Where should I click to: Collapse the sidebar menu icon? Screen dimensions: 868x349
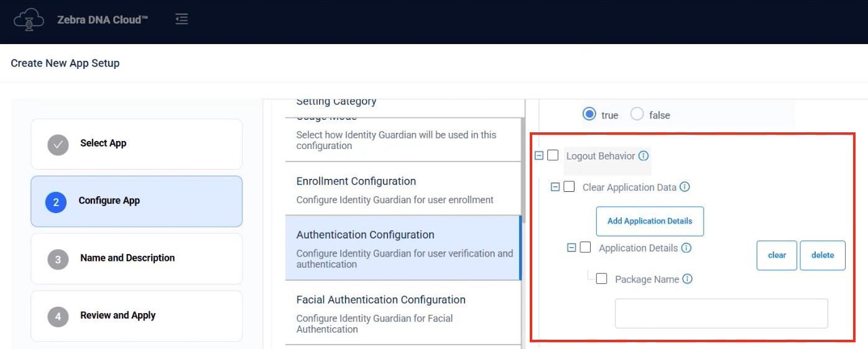click(x=182, y=19)
